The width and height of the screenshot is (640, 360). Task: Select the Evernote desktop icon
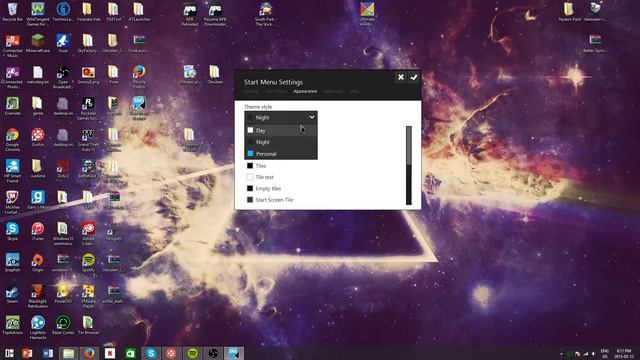click(x=12, y=106)
